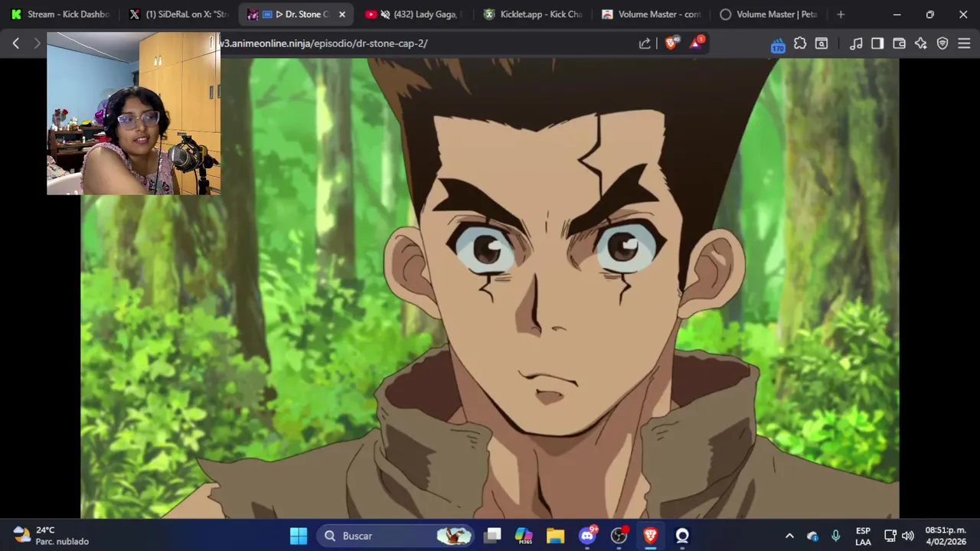Open the Brave Wallet icon
This screenshot has width=980, height=551.
900,44
